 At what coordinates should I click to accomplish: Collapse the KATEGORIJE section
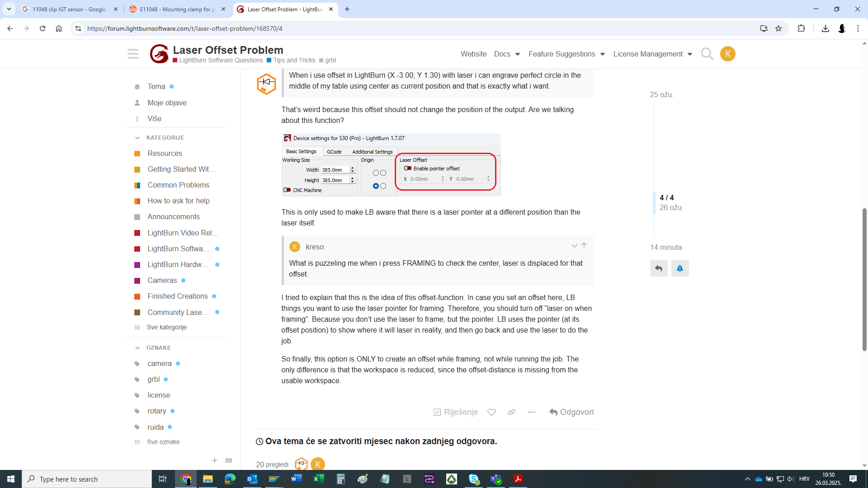[137, 138]
